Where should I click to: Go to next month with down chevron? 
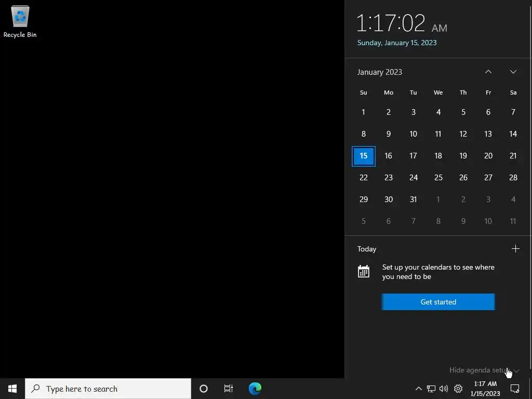coord(513,72)
